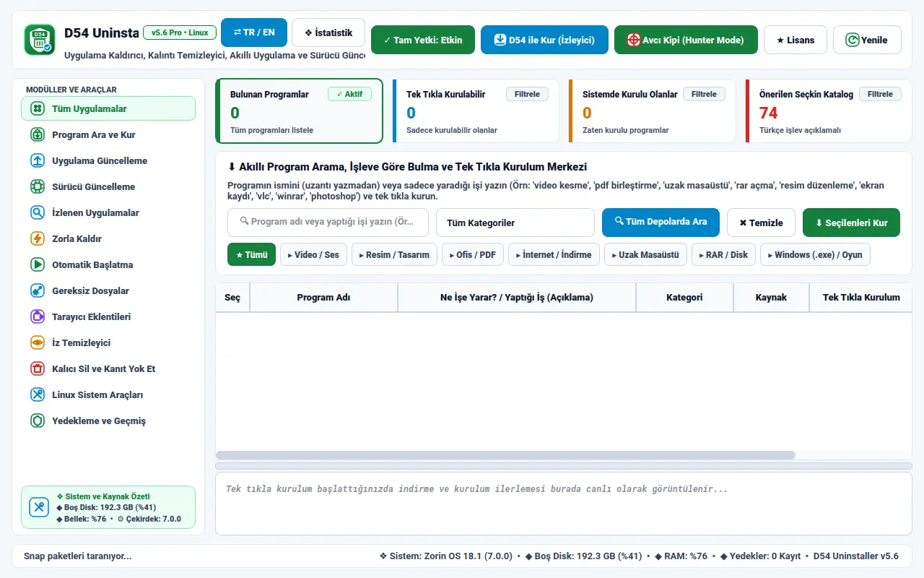
Task: Click Seçilenleri Kur button
Action: (851, 223)
